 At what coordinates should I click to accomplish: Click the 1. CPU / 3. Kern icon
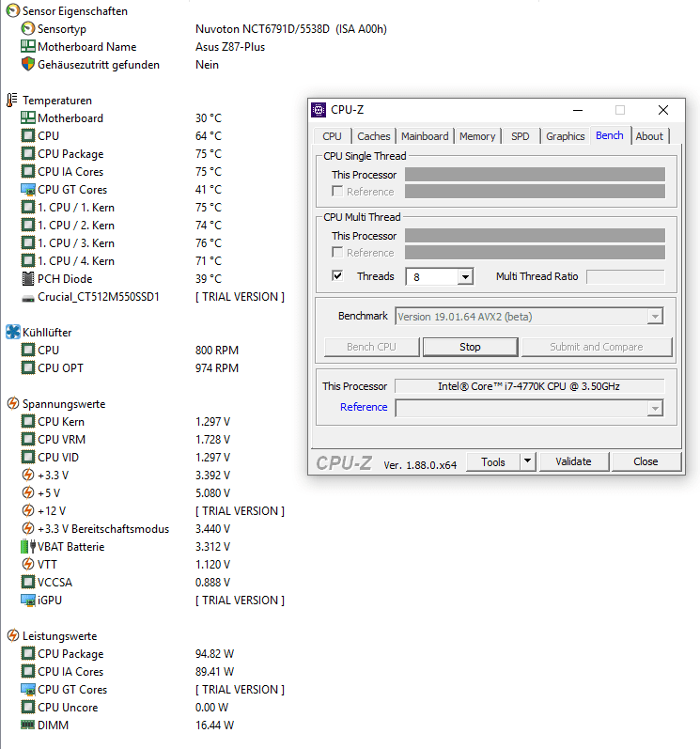pyautogui.click(x=28, y=243)
